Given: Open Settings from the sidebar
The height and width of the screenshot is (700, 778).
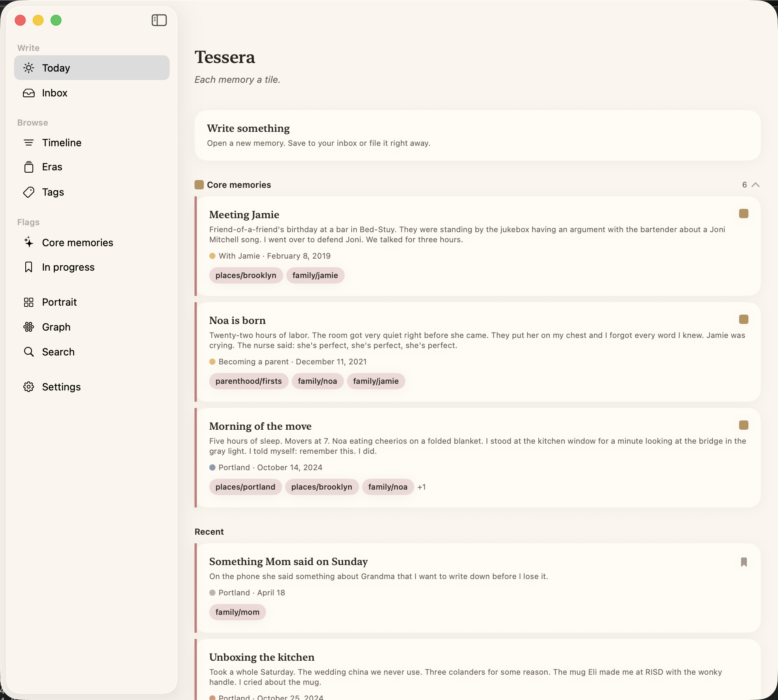Looking at the screenshot, I should pyautogui.click(x=62, y=387).
